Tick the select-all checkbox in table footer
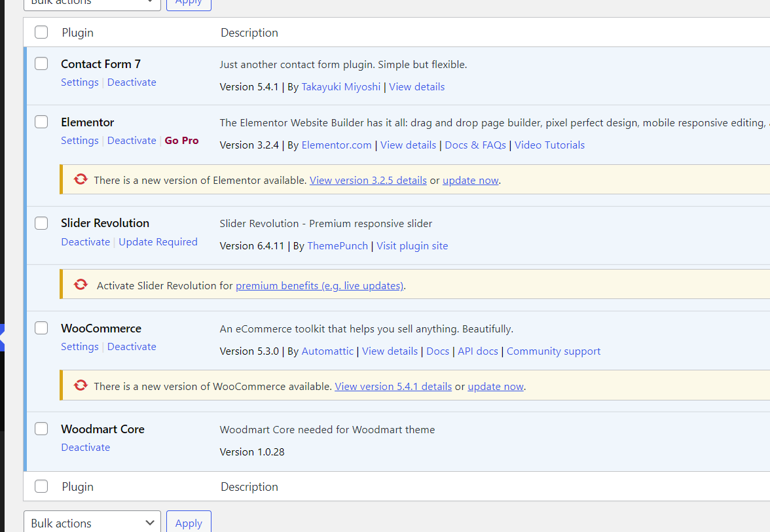 pos(41,486)
